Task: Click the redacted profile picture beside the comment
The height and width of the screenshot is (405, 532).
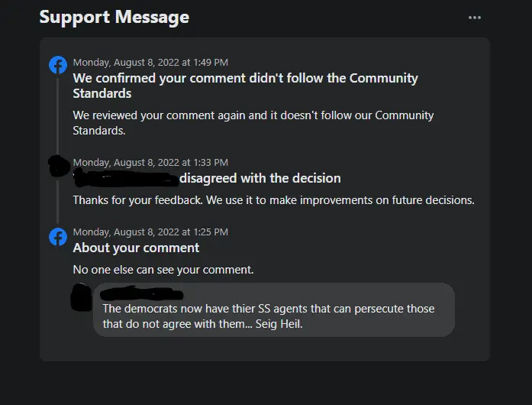Action: click(81, 296)
